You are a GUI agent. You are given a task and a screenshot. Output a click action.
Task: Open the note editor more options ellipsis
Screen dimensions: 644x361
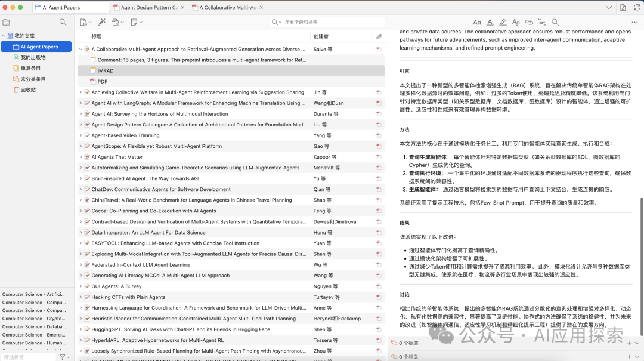pyautogui.click(x=634, y=22)
